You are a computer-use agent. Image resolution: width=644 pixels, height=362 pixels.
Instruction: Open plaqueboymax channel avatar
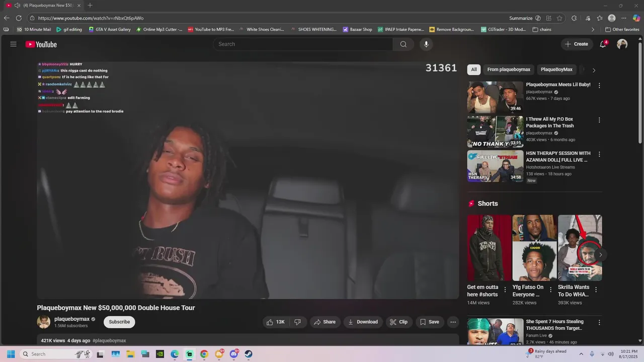(44, 322)
